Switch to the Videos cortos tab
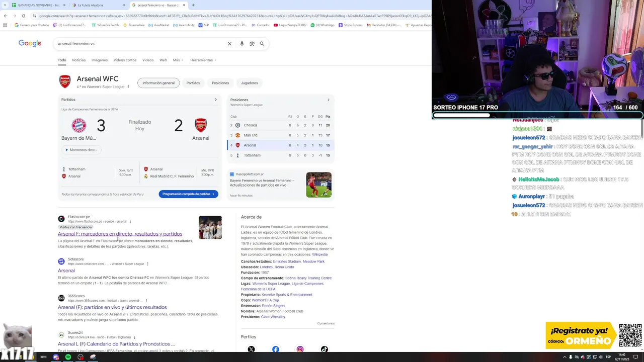This screenshot has height=362, width=644. [125, 60]
